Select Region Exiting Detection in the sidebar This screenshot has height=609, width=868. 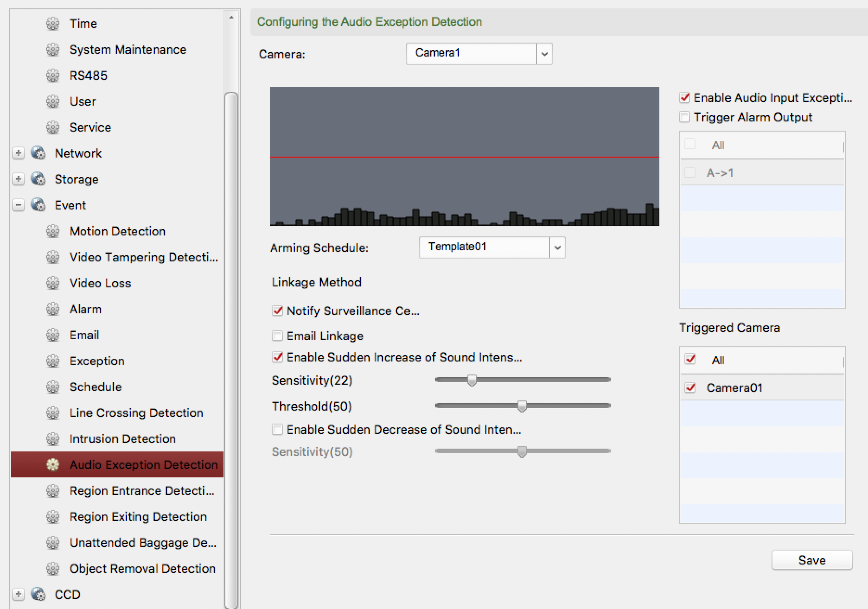[x=138, y=516]
